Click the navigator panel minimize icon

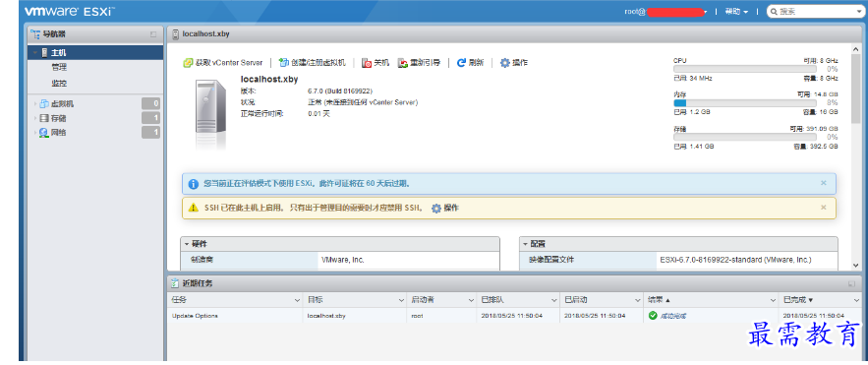pyautogui.click(x=153, y=34)
